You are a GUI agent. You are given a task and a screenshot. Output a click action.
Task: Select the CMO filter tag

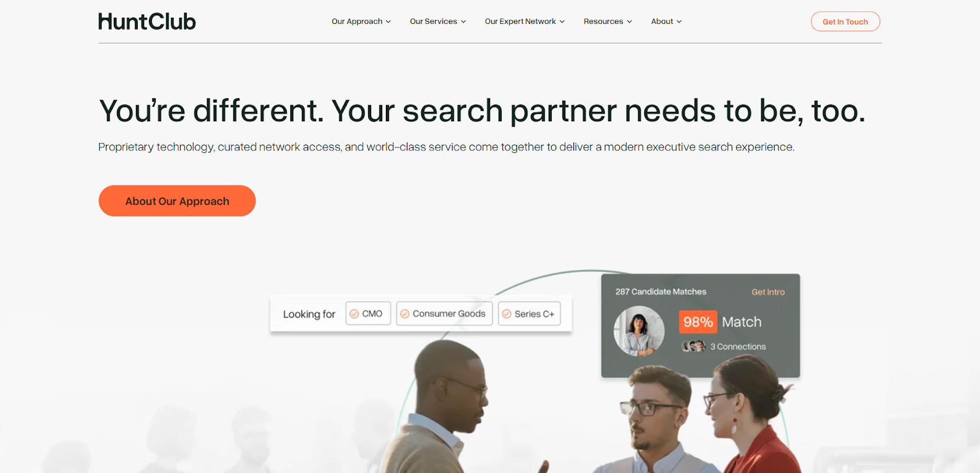[368, 314]
